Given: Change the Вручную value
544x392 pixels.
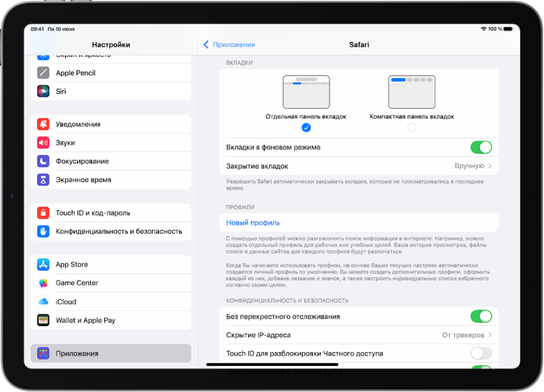Looking at the screenshot, I should [469, 166].
